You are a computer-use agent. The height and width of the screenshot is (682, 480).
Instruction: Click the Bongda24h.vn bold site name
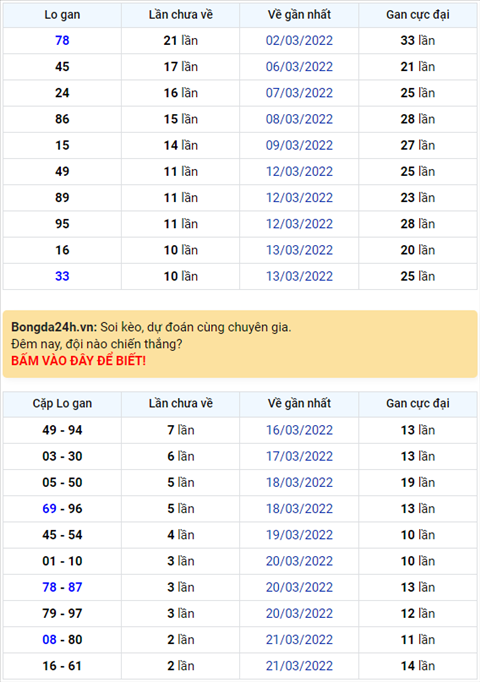point(54,327)
